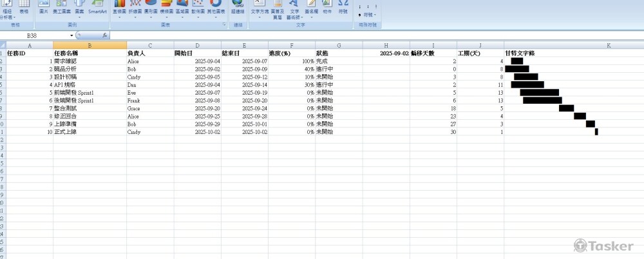Image resolution: width=644 pixels, height=259 pixels.
Task: Select the cell containing API 規格
Action: pos(90,84)
